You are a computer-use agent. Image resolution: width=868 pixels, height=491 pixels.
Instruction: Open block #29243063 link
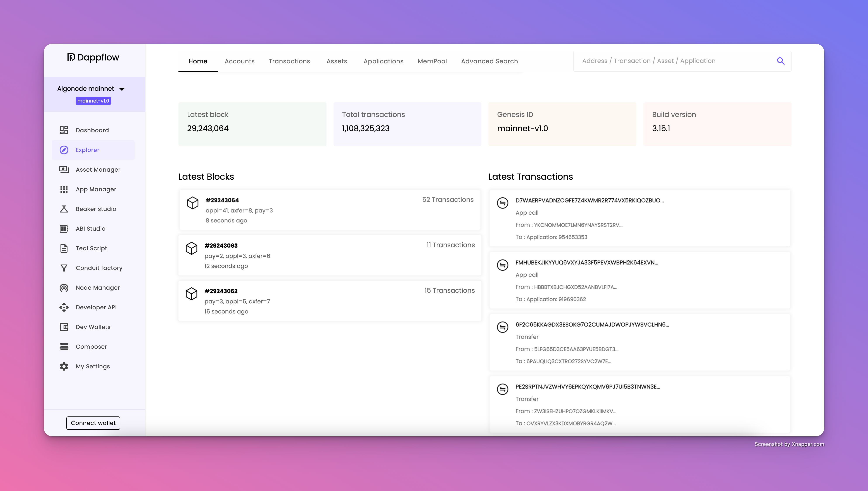(221, 245)
